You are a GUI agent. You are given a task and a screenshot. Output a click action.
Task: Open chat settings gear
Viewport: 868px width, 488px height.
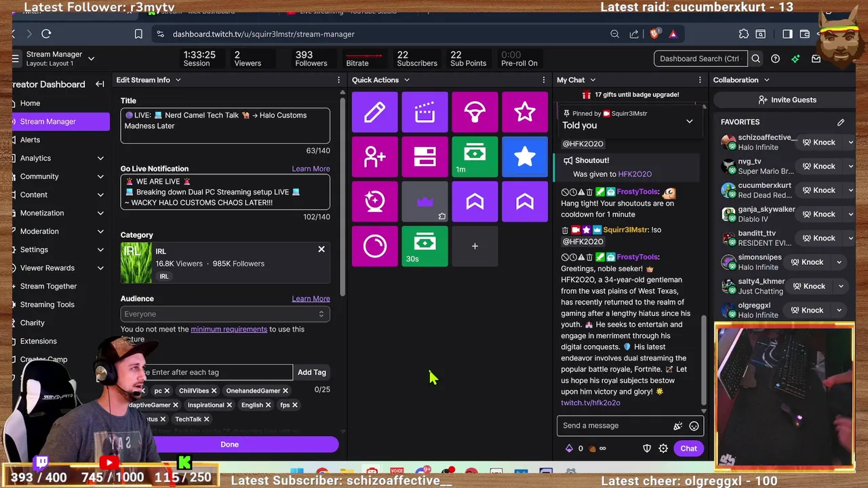point(663,448)
